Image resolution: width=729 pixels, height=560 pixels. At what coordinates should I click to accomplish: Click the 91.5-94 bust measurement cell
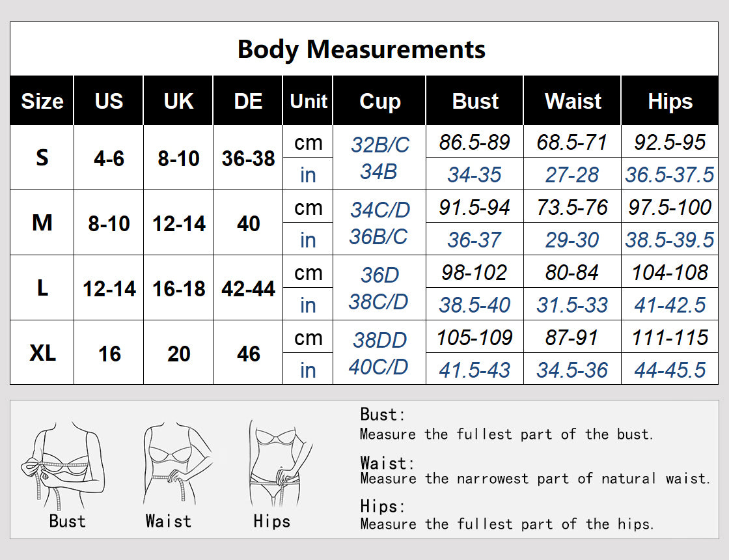[475, 207]
